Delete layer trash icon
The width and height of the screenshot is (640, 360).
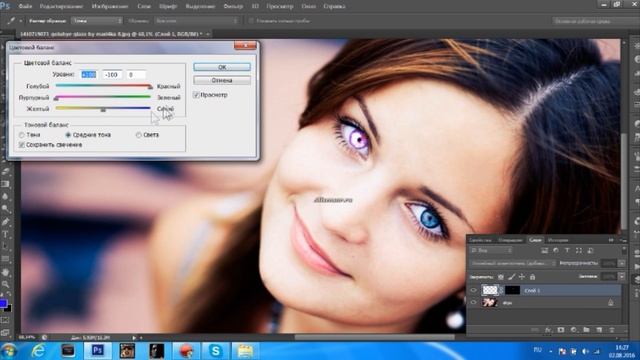coord(612,330)
